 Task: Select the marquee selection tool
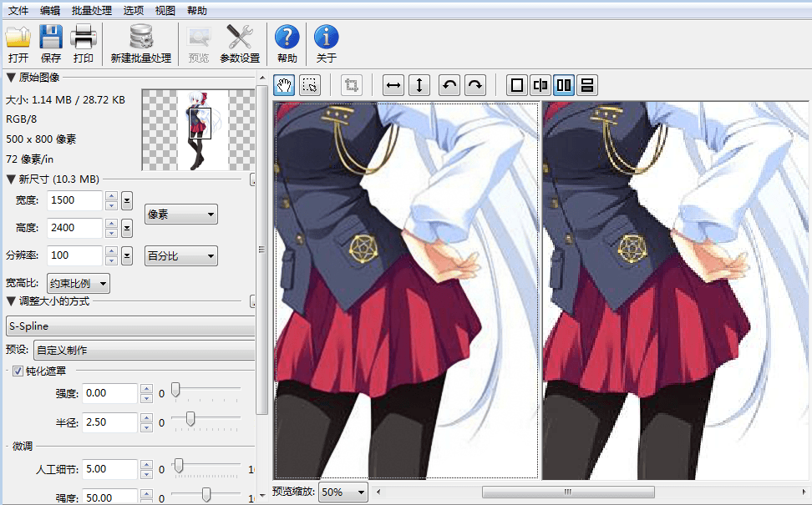point(310,85)
